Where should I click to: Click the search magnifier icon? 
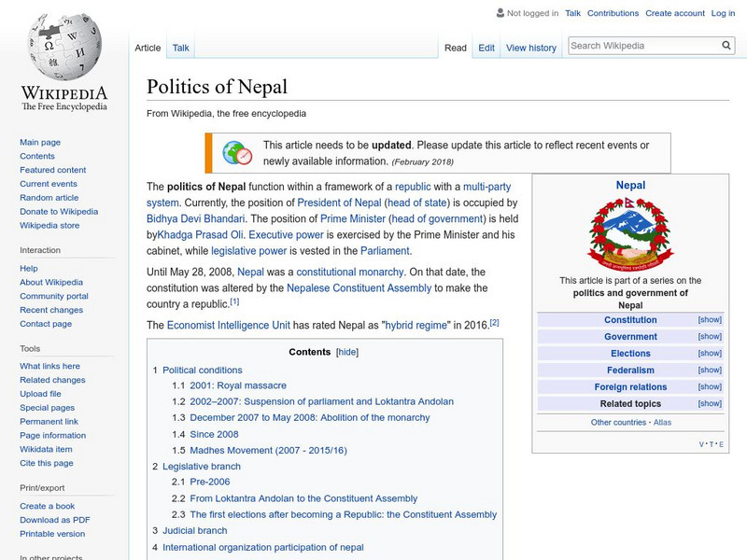[x=726, y=45]
